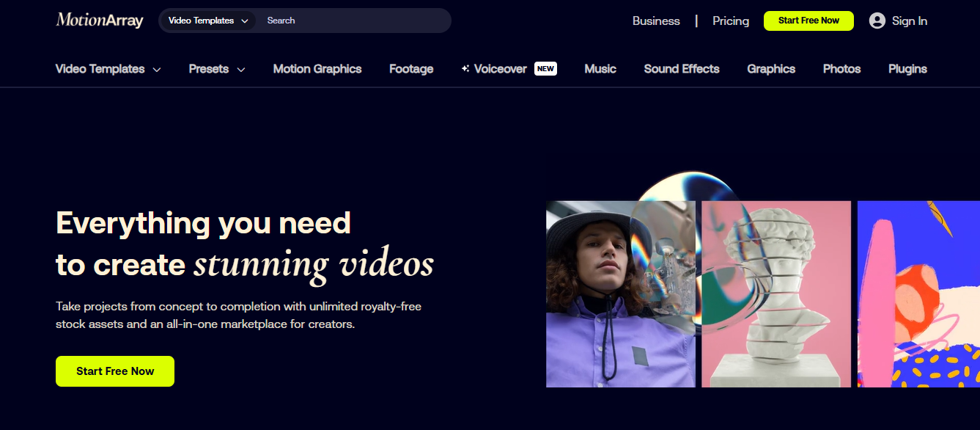Open the Sound Effects category
The width and height of the screenshot is (980, 430).
[681, 68]
